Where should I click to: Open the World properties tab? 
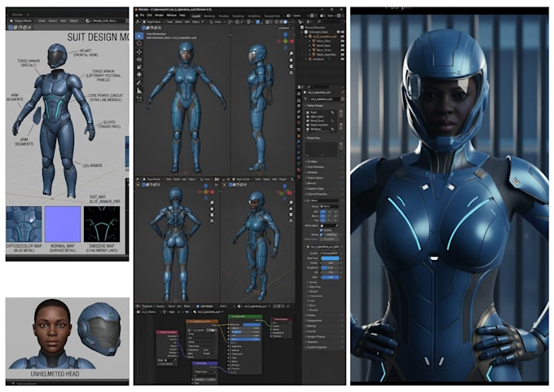click(299, 122)
